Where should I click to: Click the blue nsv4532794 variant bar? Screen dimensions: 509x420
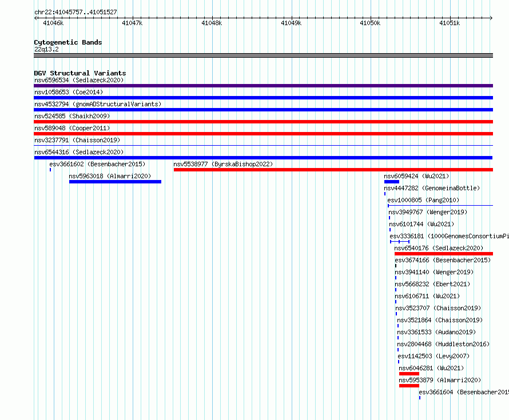tap(263, 110)
